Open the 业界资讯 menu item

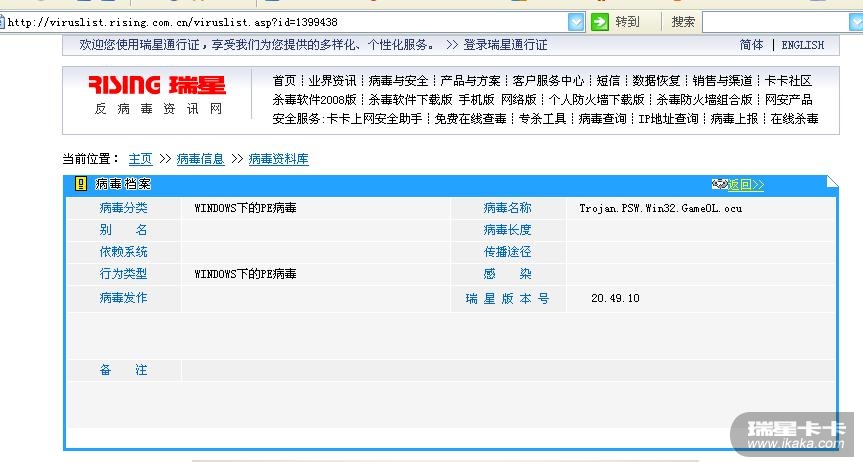(332, 81)
